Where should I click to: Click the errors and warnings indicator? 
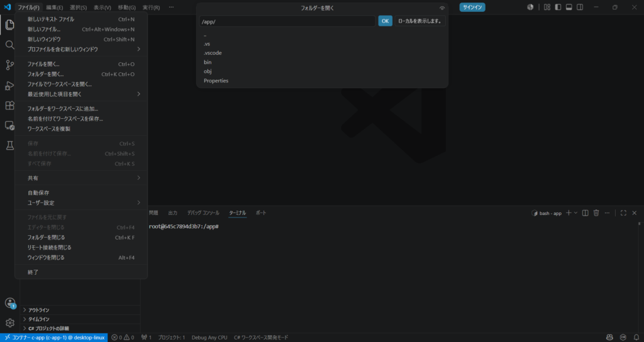[x=123, y=338]
